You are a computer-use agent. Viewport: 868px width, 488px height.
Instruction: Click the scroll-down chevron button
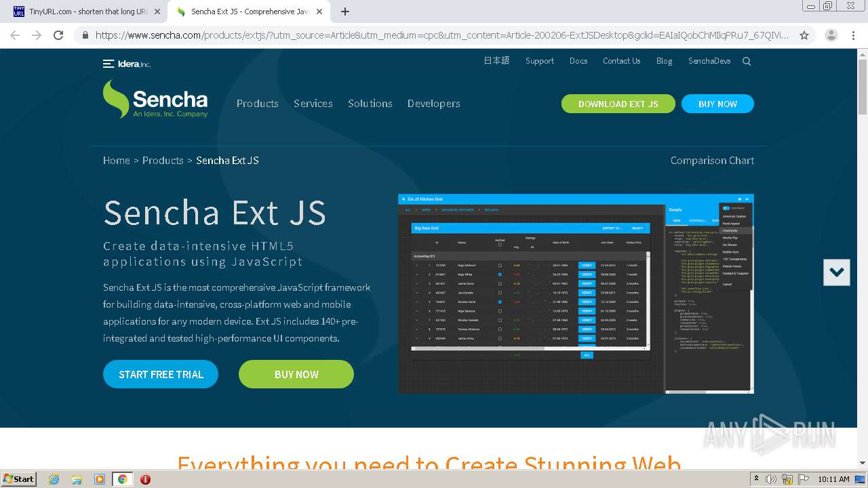click(836, 272)
